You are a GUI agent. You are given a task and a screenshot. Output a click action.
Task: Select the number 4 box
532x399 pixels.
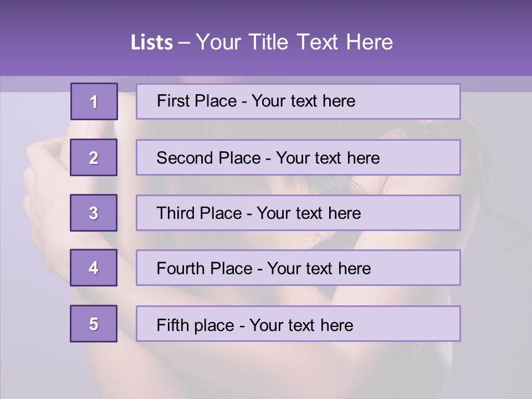(x=94, y=268)
